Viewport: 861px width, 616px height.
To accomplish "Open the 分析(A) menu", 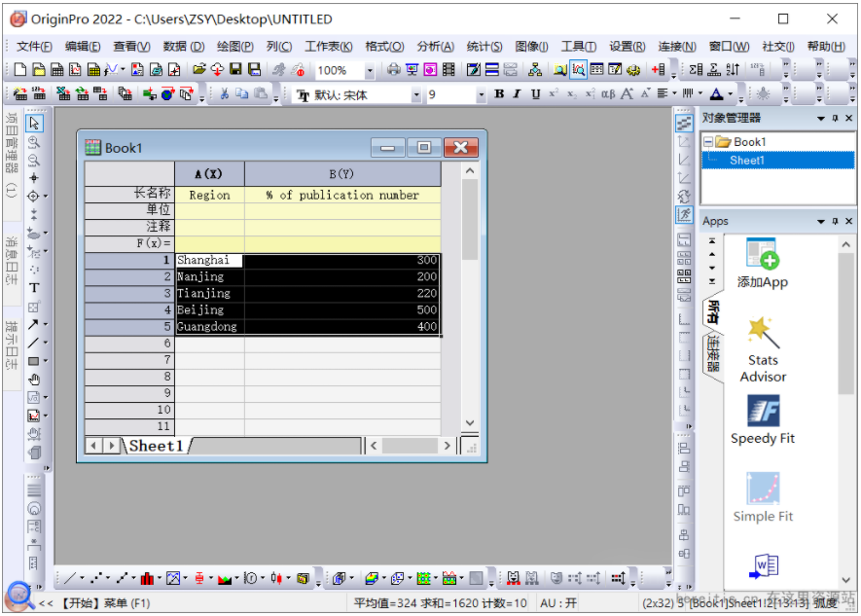I will [x=436, y=46].
